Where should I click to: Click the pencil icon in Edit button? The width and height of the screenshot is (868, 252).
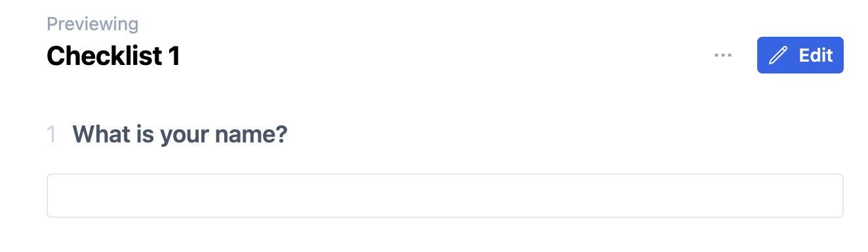[x=778, y=55]
